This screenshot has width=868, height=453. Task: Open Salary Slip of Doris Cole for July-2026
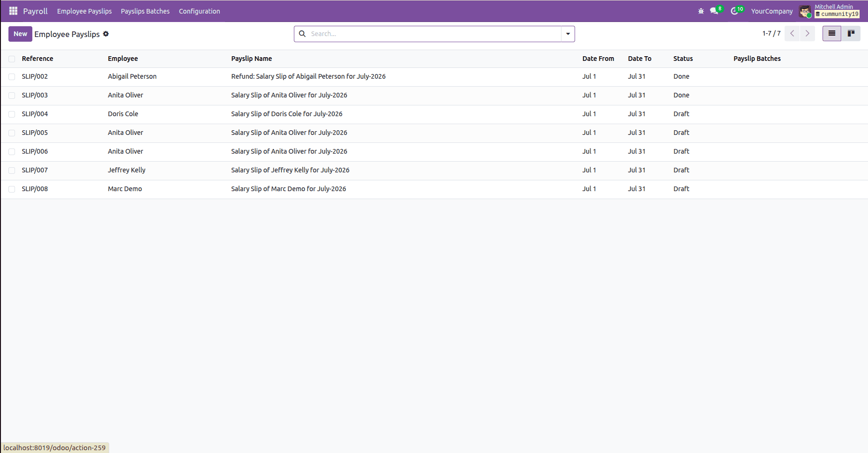click(287, 114)
